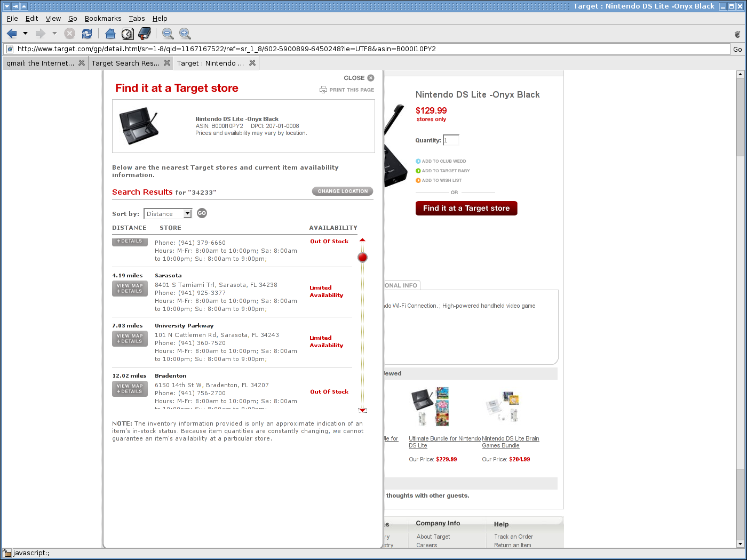Open 'Ultimate Bundle for Nintendo DS Lite' link
Image resolution: width=747 pixels, height=560 pixels.
(445, 442)
